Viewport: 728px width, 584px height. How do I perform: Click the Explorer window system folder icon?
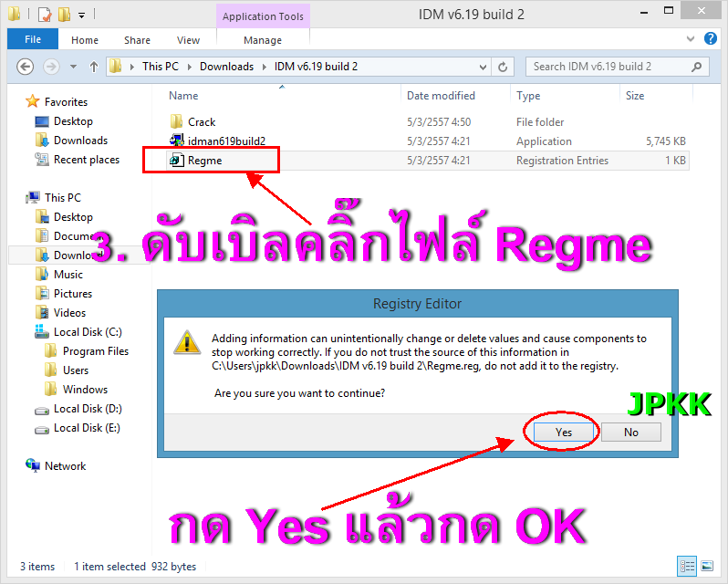pyautogui.click(x=15, y=15)
